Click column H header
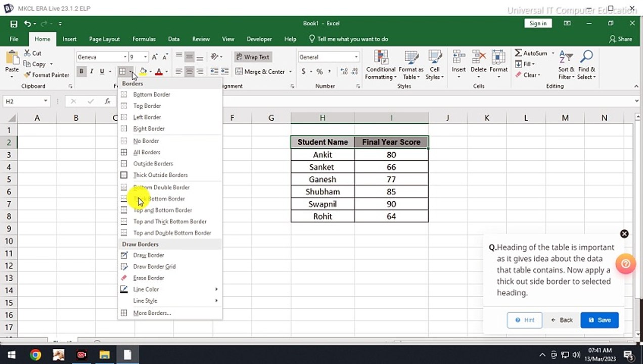 tap(323, 118)
